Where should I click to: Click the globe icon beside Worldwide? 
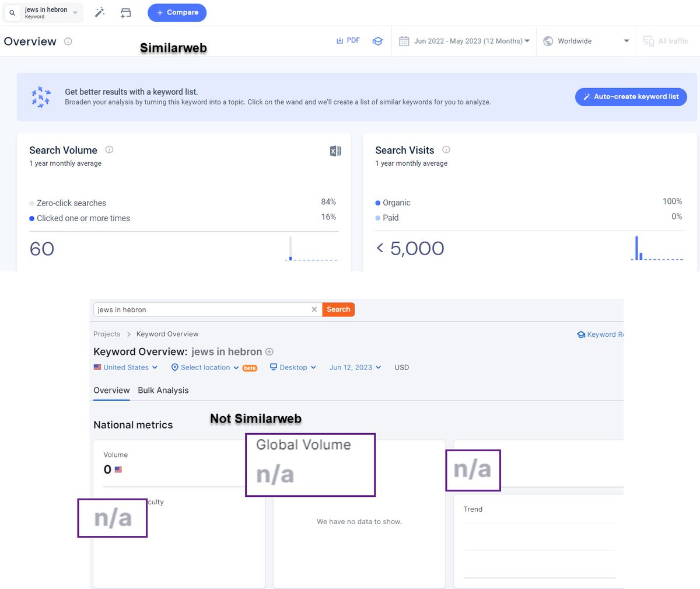click(548, 41)
